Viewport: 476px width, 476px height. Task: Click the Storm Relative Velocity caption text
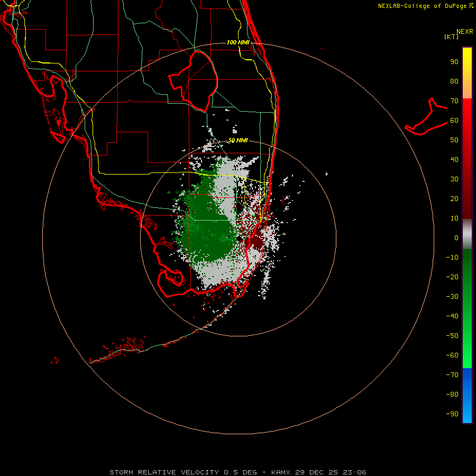point(237,472)
